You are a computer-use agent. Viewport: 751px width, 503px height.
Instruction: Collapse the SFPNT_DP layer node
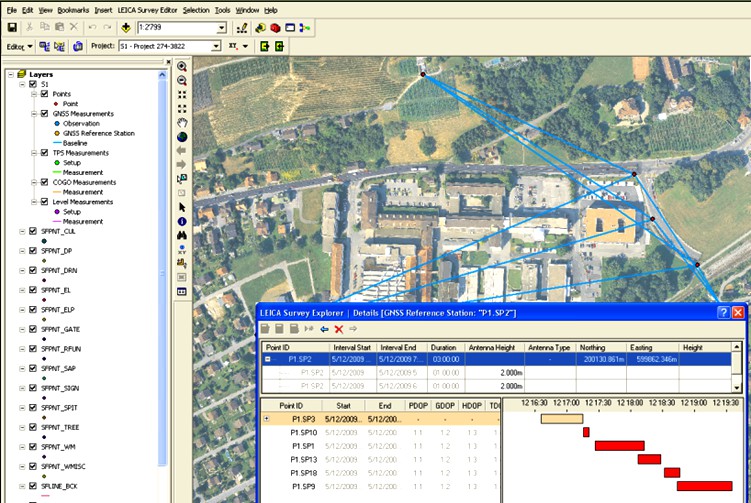pos(22,251)
